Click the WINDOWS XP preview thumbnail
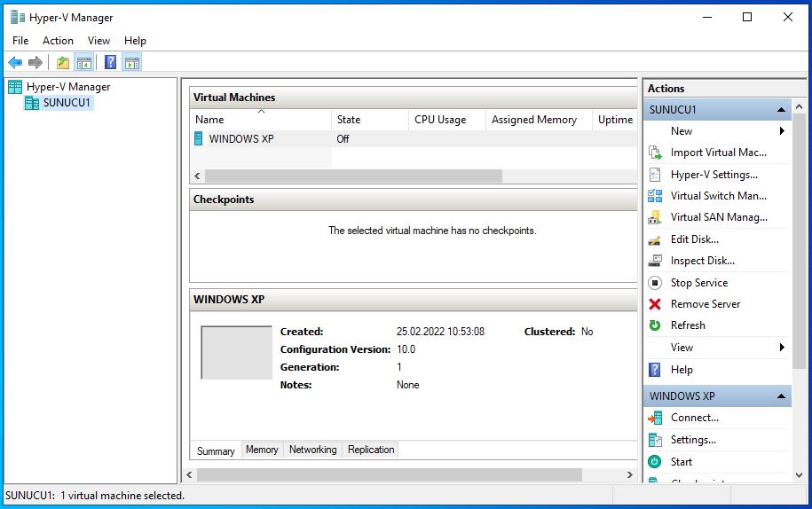Viewport: 812px width, 509px height. [x=237, y=352]
